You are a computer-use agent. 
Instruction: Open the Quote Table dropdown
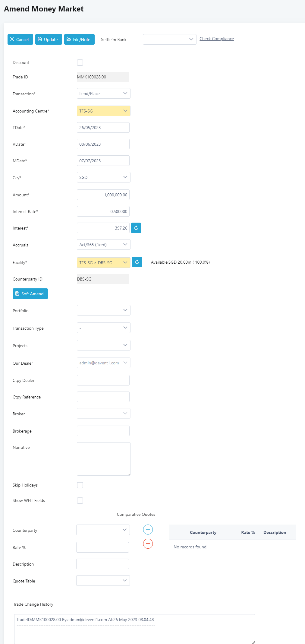pyautogui.click(x=103, y=581)
